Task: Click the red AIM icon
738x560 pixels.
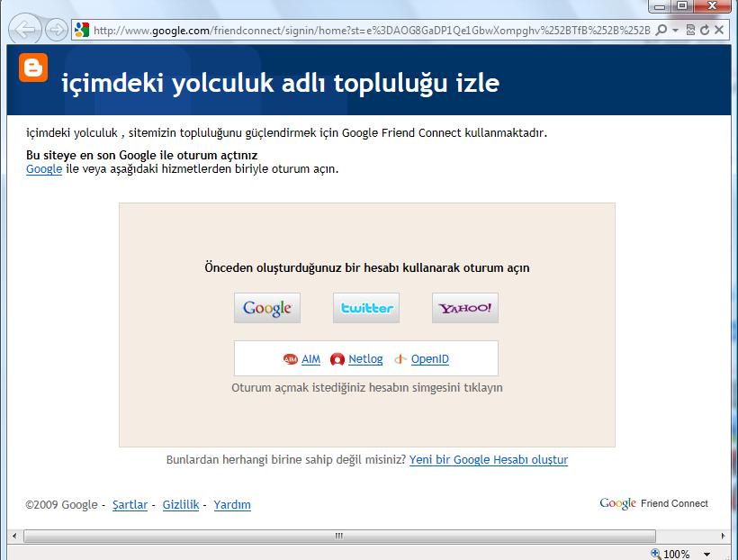Action: (291, 359)
